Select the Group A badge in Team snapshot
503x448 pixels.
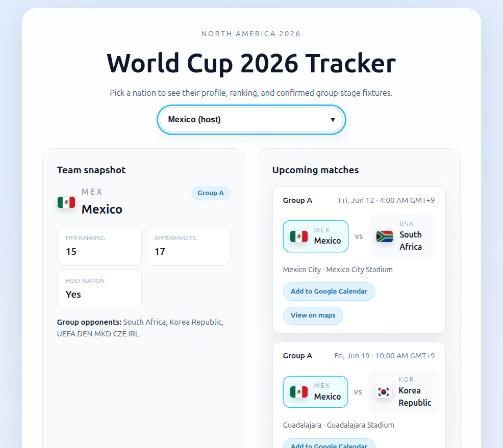(x=211, y=193)
